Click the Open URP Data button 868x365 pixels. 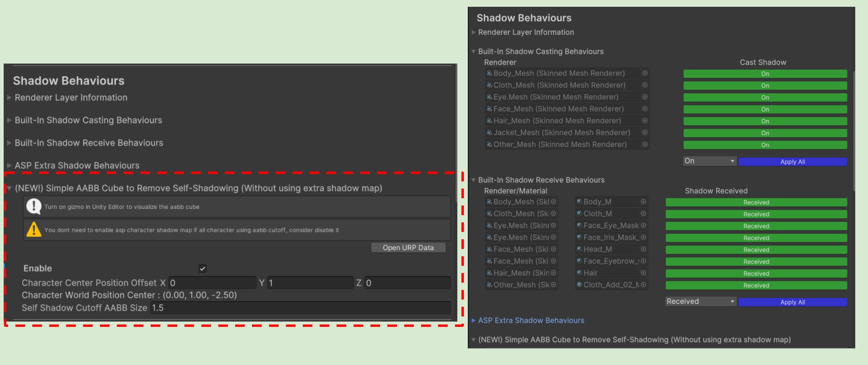point(408,248)
